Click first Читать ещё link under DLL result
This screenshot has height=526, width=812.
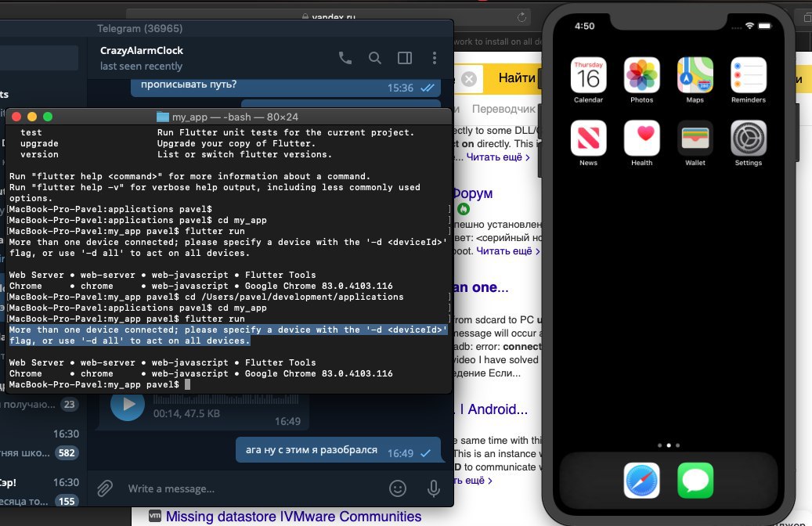(498, 157)
